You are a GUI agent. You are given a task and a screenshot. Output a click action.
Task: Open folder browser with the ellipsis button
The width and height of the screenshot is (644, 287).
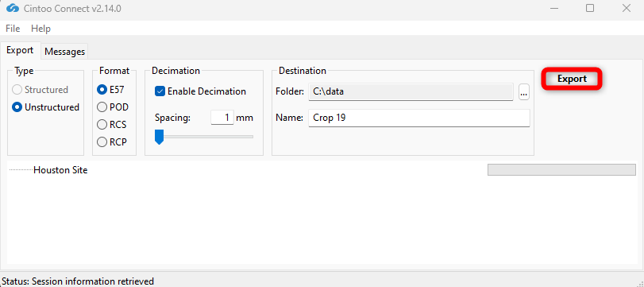[x=523, y=92]
